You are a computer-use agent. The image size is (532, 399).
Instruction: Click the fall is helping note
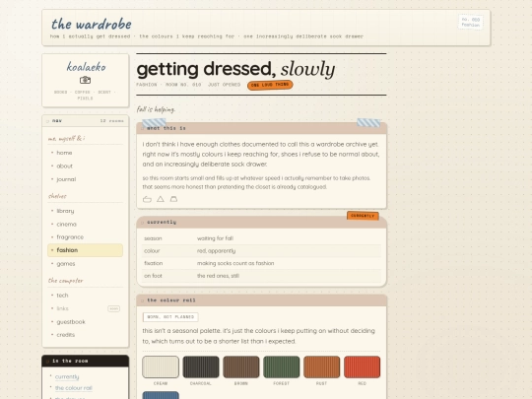click(x=156, y=109)
